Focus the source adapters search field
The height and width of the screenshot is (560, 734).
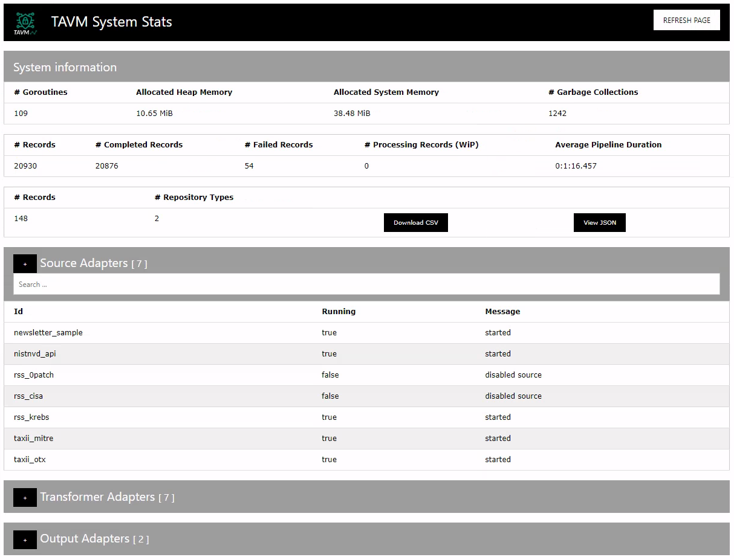pyautogui.click(x=366, y=285)
